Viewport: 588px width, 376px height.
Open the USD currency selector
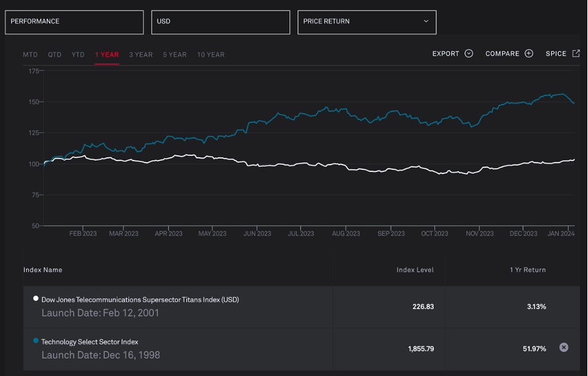(x=220, y=22)
